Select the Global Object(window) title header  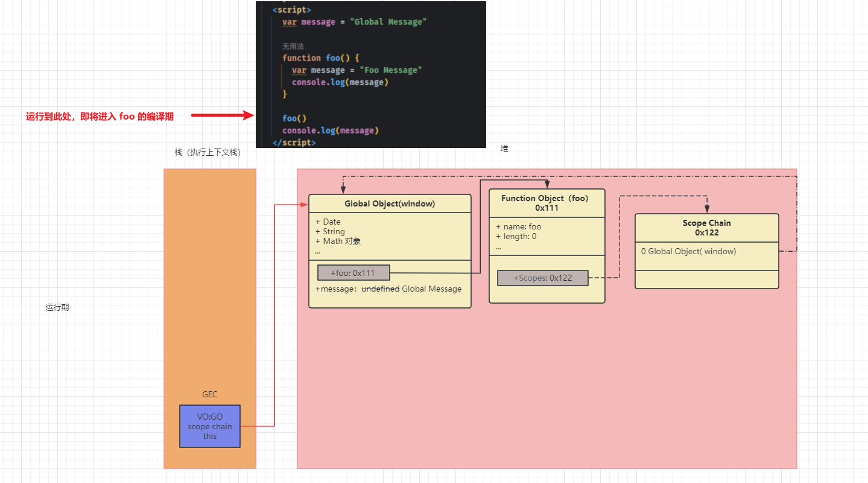tap(390, 204)
